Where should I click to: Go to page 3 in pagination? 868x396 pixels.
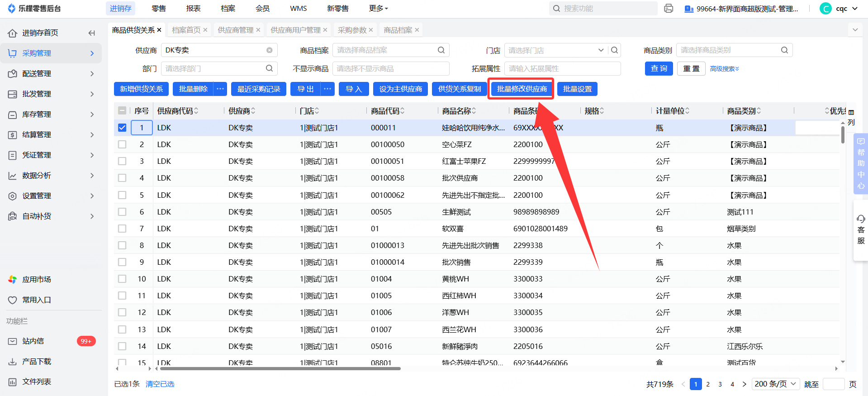(720, 384)
